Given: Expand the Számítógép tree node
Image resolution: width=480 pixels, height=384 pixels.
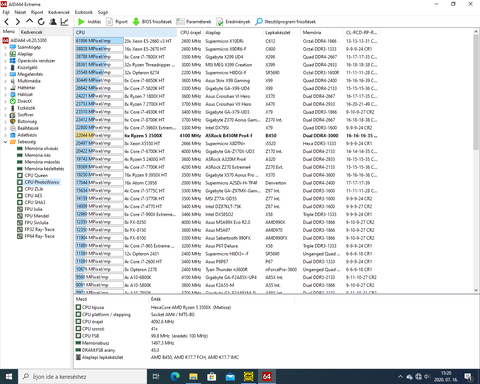Looking at the screenshot, I should pyautogui.click(x=5, y=47).
